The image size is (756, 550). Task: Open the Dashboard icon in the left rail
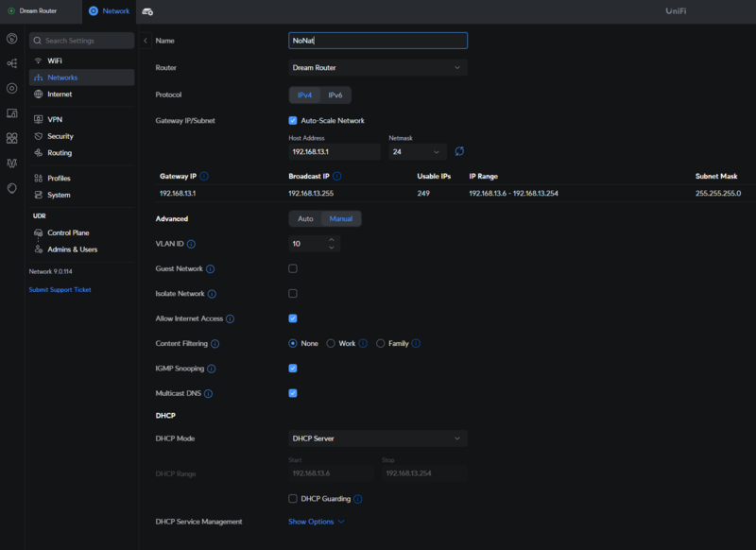pyautogui.click(x=12, y=39)
